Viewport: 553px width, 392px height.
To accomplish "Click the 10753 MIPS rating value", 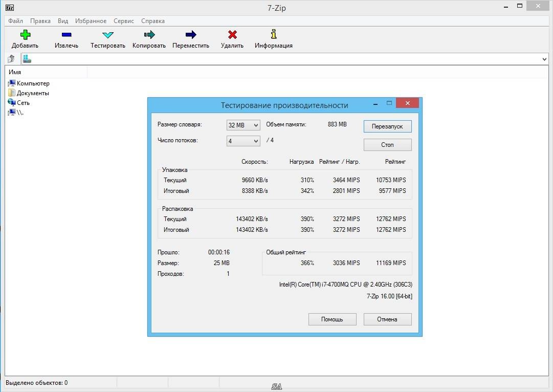I will 391,180.
